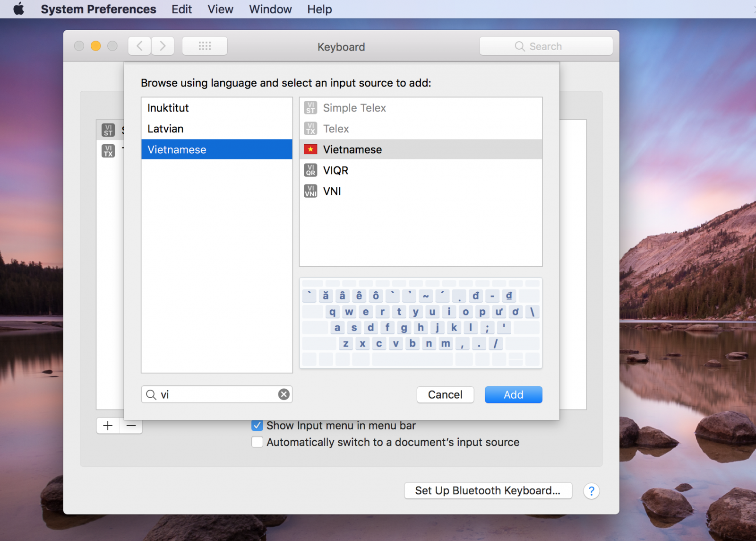Viewport: 756px width, 541px height.
Task: Cancel adding an input source
Action: [445, 395]
